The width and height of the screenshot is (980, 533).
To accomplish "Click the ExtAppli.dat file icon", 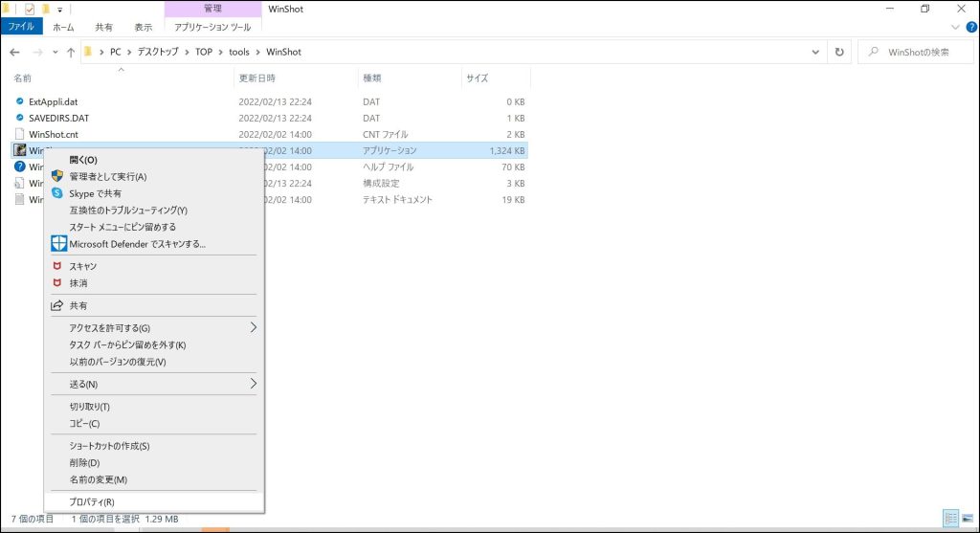I will (x=19, y=101).
